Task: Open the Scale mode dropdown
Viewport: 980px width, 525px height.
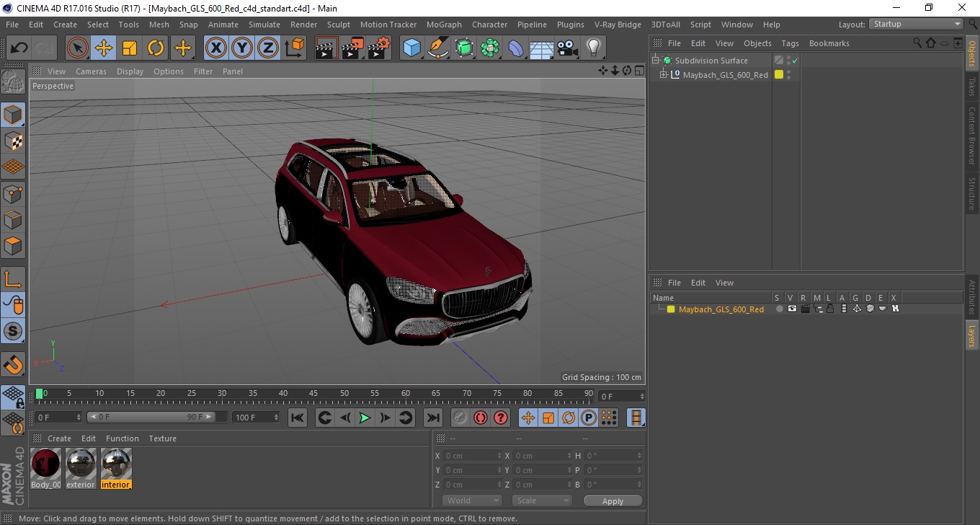Action: point(542,500)
